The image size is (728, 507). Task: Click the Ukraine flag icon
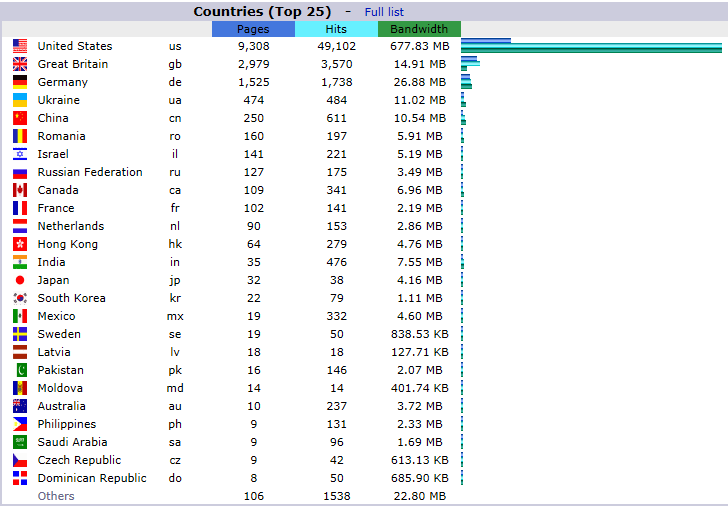point(20,100)
